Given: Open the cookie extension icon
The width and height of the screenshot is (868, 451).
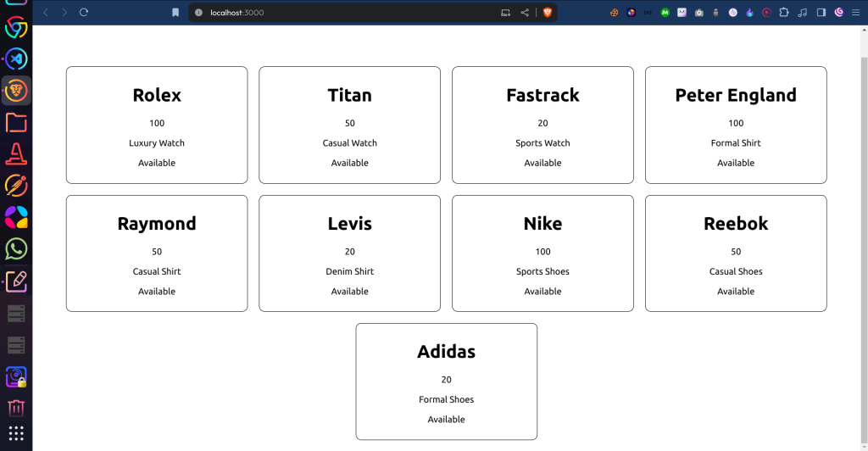Looking at the screenshot, I should [x=614, y=12].
